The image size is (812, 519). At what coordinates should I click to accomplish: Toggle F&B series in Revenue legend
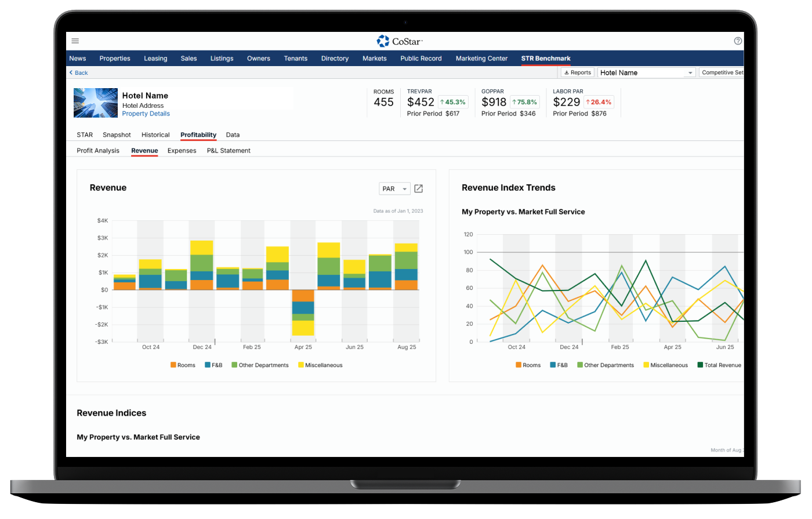point(213,365)
